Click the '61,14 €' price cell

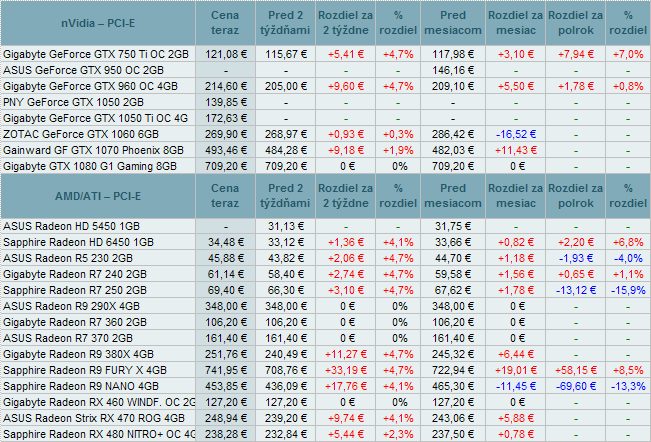coord(226,274)
